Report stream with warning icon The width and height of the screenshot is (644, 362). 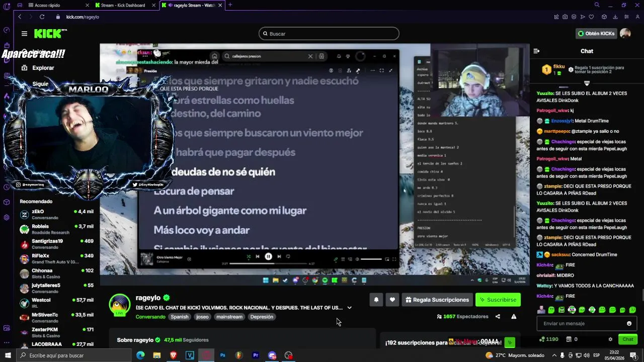(514, 317)
